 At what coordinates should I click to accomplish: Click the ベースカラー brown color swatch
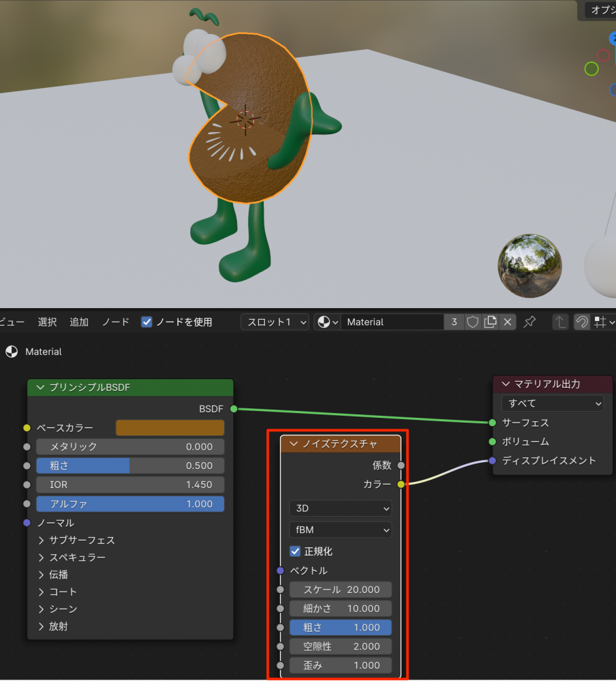point(170,427)
